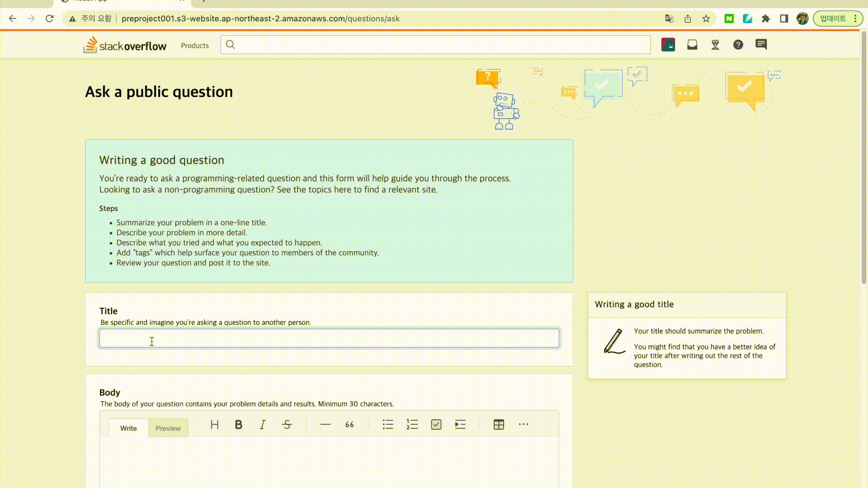Click the Stack Overflow logo

(x=125, y=45)
